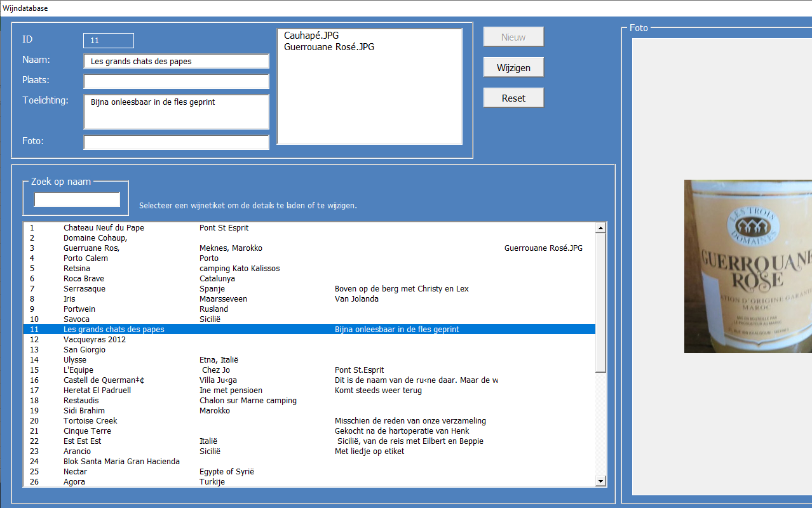Image resolution: width=812 pixels, height=508 pixels.
Task: Click the disabled Nieuw button
Action: tap(513, 37)
